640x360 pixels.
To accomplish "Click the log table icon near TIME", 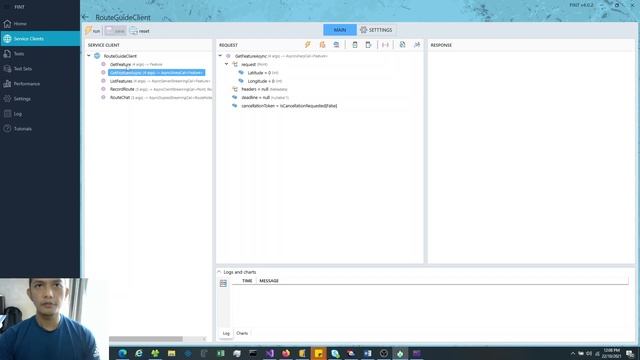I will click(x=223, y=283).
